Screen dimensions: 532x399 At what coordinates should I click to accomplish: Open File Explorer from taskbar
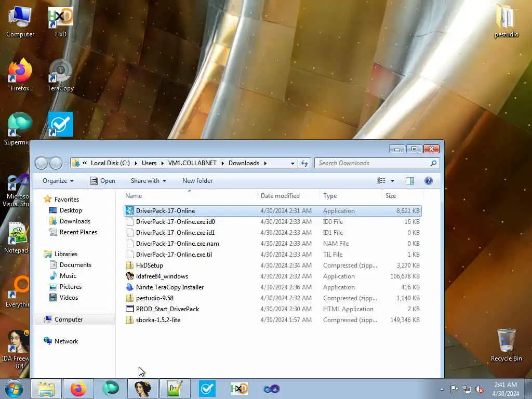pyautogui.click(x=46, y=389)
